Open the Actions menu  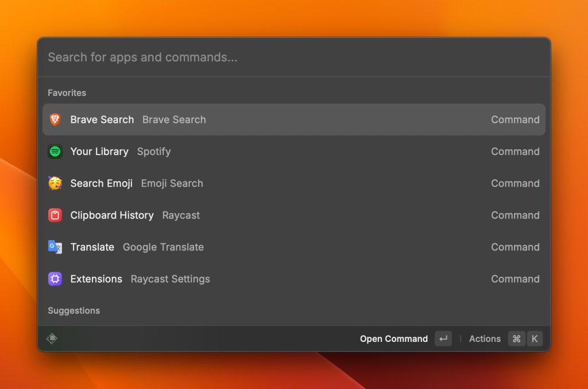pyautogui.click(x=485, y=339)
